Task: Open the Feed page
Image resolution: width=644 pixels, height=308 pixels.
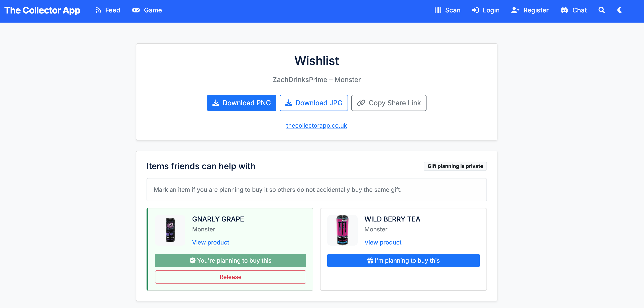Action: [x=113, y=10]
